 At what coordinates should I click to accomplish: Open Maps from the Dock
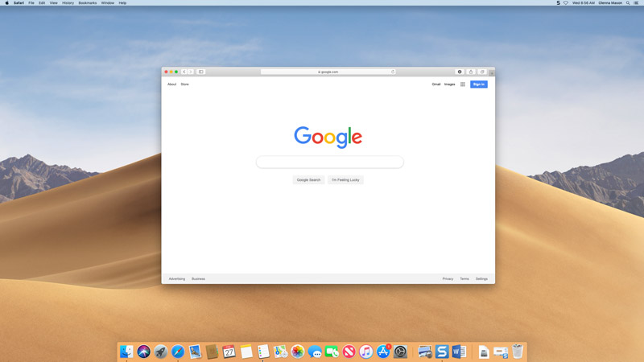[280, 352]
